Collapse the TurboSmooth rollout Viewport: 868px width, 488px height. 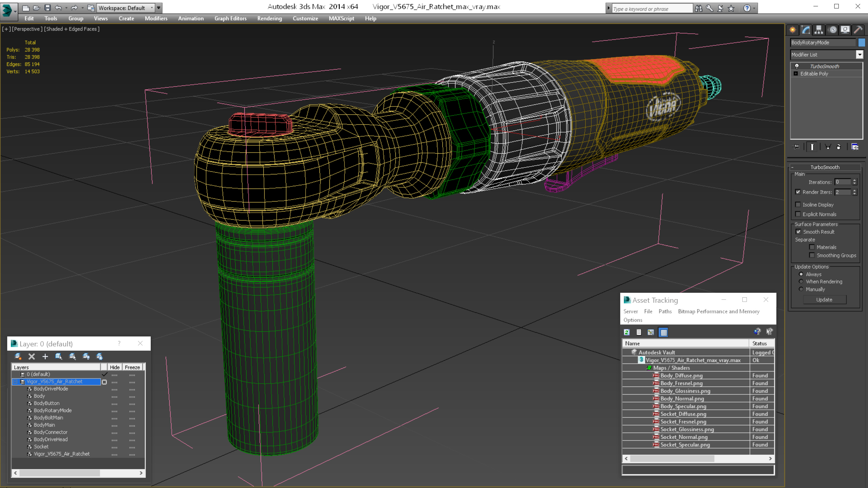793,167
